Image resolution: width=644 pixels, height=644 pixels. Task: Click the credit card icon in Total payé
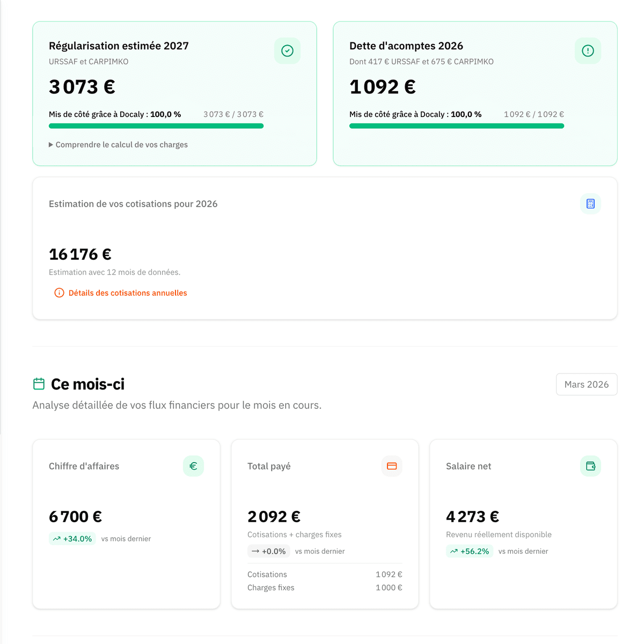[x=392, y=466]
